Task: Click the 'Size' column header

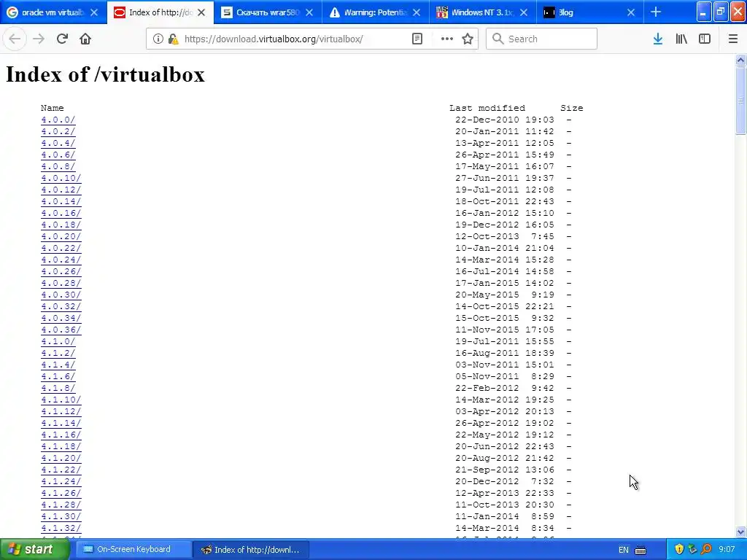Action: coord(572,108)
